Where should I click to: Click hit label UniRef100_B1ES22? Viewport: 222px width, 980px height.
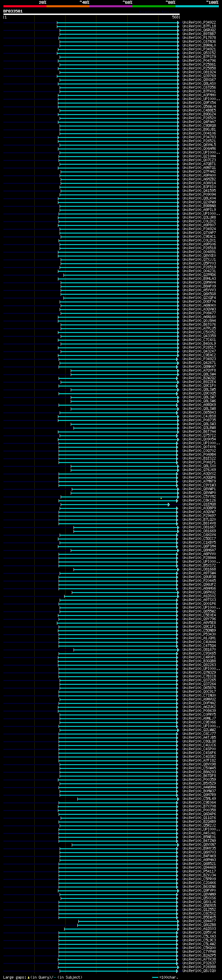pyautogui.click(x=199, y=459)
